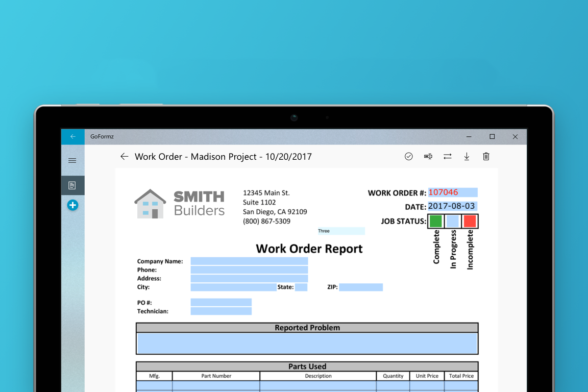The width and height of the screenshot is (588, 392).
Task: Click the back arrow in the blue sidebar header
Action: tap(72, 136)
